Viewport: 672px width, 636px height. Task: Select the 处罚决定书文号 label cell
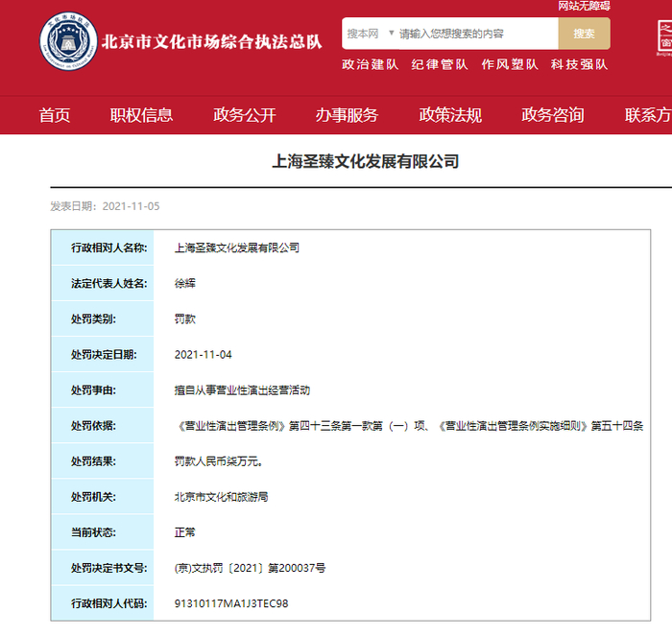click(103, 568)
